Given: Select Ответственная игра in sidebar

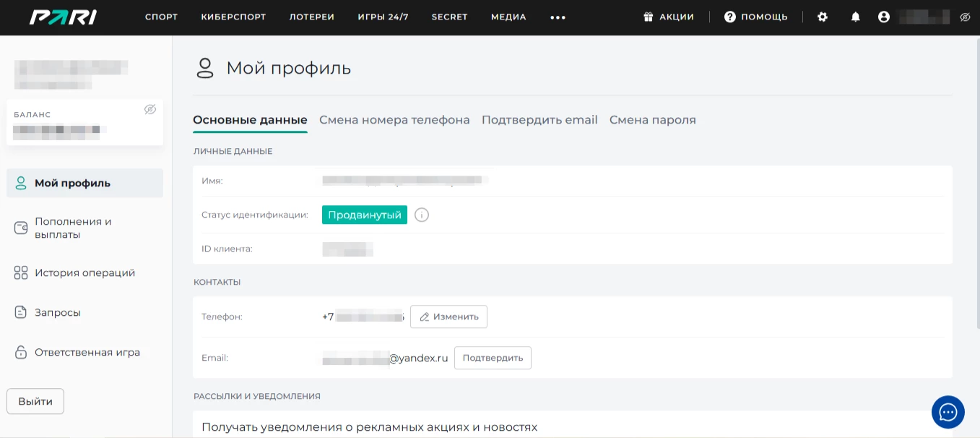Looking at the screenshot, I should tap(87, 352).
